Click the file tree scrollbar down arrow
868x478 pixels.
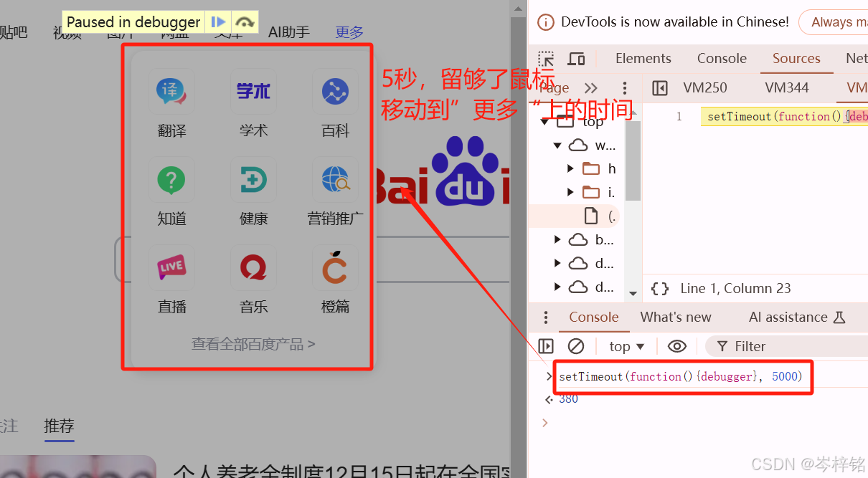[x=633, y=292]
